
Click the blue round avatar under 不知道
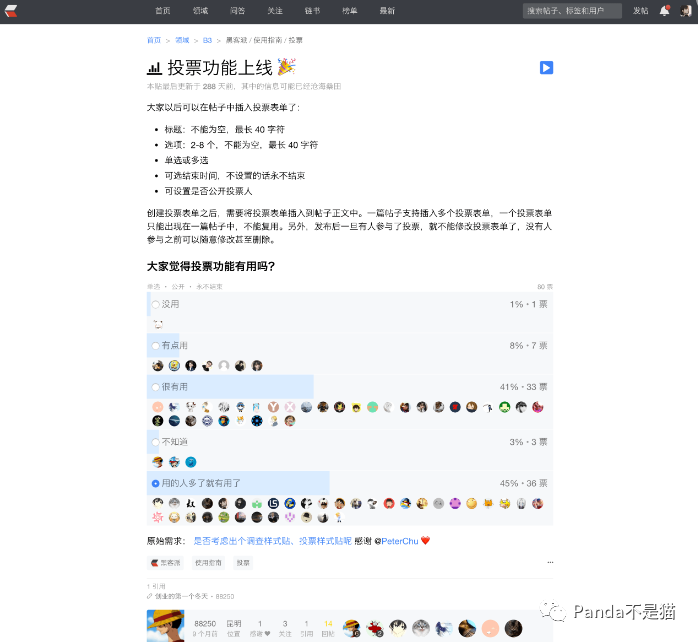(191, 462)
